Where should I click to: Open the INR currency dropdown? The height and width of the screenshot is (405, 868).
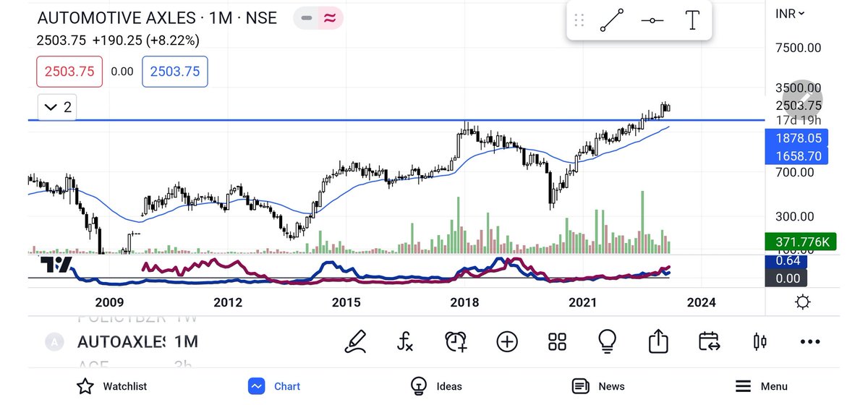(790, 14)
